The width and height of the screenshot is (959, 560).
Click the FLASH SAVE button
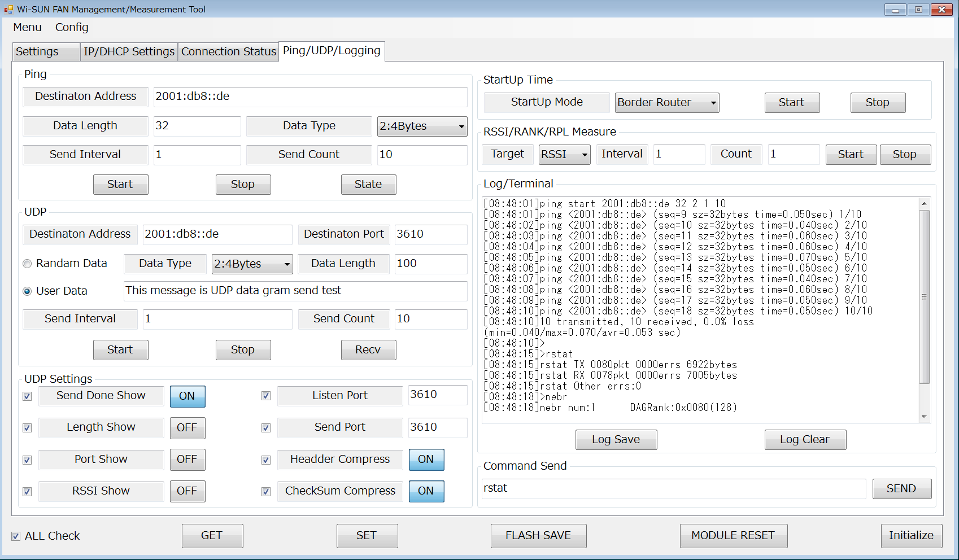(538, 536)
